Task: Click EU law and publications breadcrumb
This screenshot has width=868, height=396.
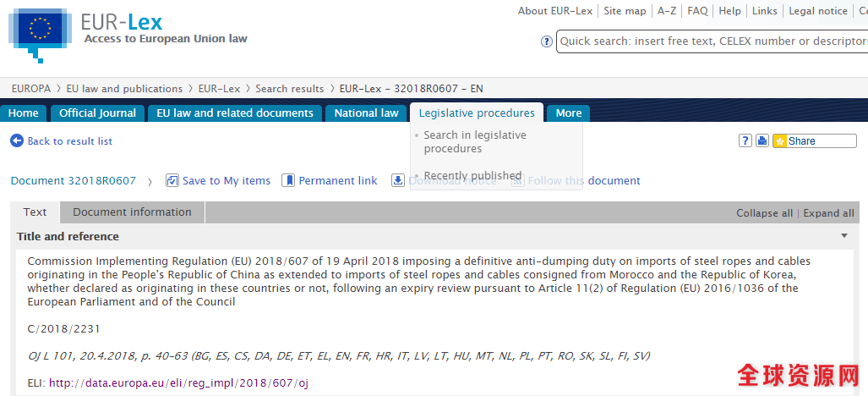Action: [124, 89]
